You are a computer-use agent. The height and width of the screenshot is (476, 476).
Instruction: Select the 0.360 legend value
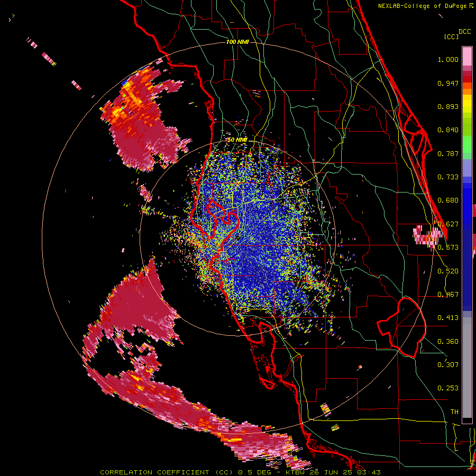pos(448,342)
